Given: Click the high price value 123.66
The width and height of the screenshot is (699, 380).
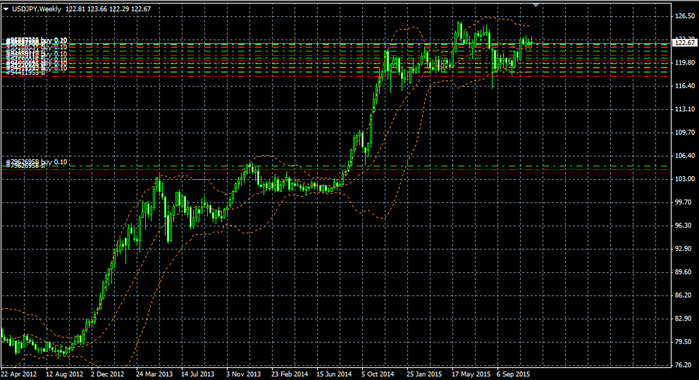Looking at the screenshot, I should pyautogui.click(x=97, y=9).
